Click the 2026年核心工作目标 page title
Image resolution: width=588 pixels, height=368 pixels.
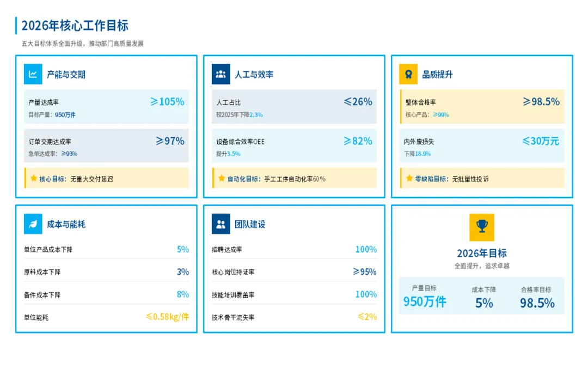(x=75, y=26)
